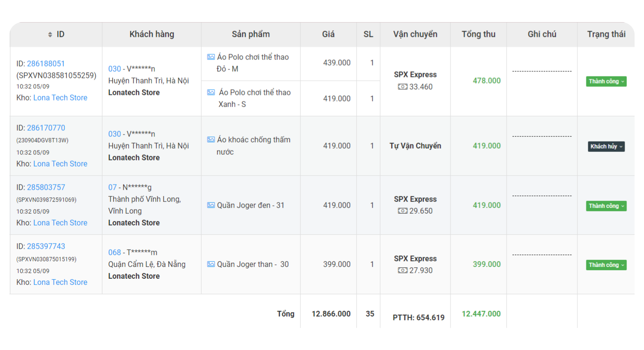The image size is (644, 350).
Task: Click the sort icon beside ID header
Action: (50, 34)
